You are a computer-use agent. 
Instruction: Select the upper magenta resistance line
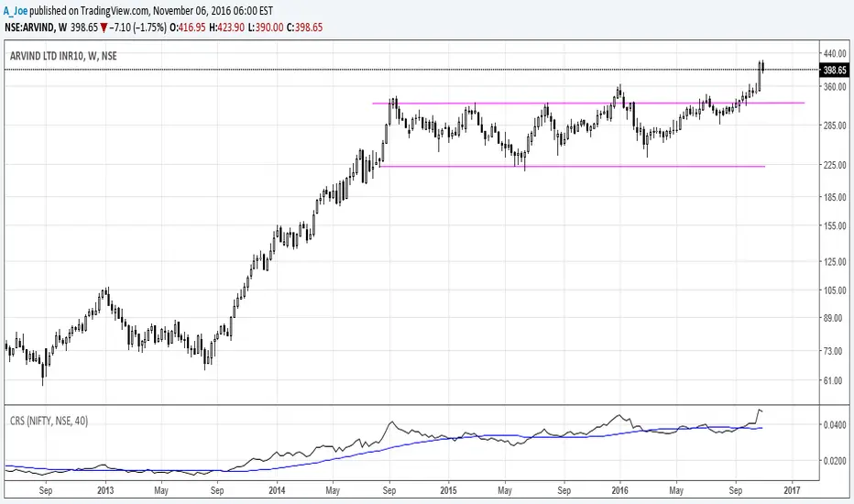pyautogui.click(x=588, y=103)
